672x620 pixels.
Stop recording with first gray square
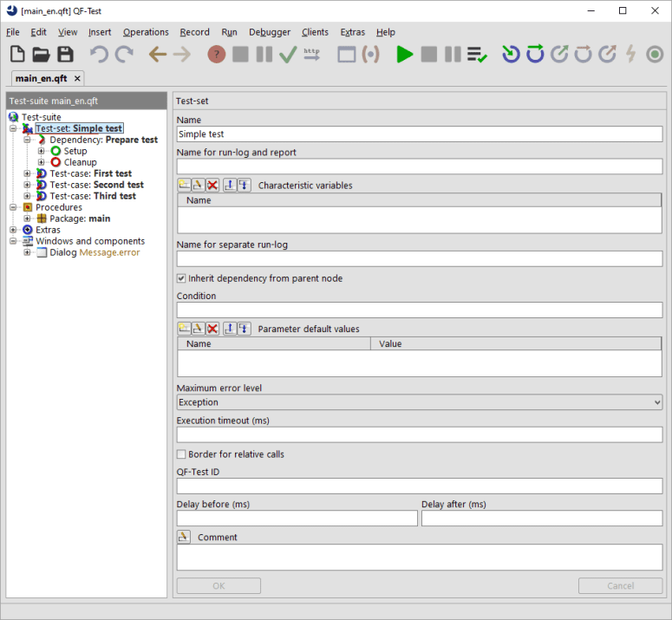point(240,55)
